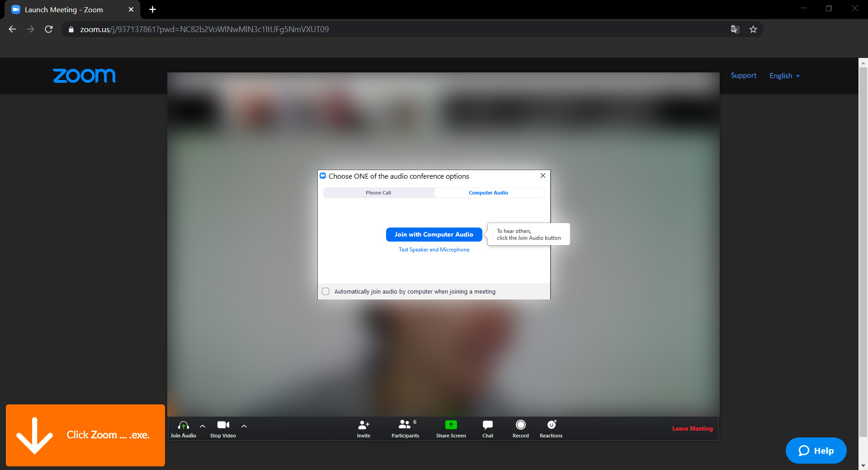The image size is (868, 470).
Task: Open a new browser tab
Action: (152, 9)
